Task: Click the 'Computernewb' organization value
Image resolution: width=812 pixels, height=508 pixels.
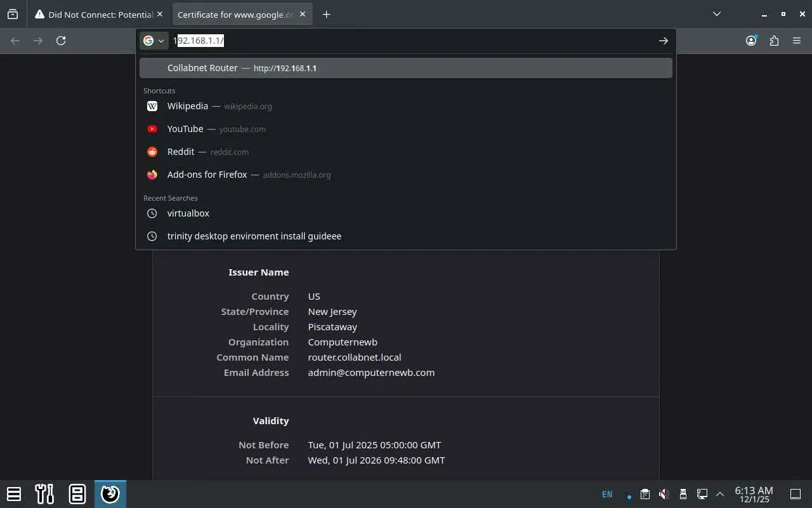Action: [x=343, y=342]
